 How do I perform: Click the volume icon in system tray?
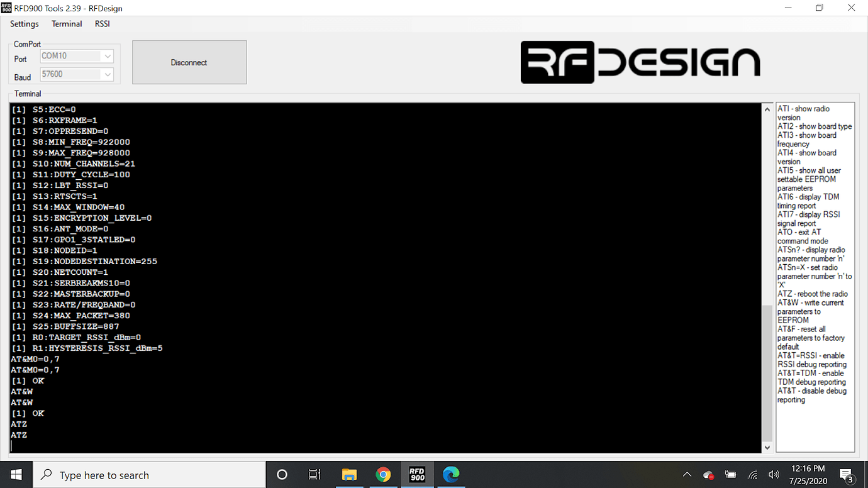tap(774, 475)
